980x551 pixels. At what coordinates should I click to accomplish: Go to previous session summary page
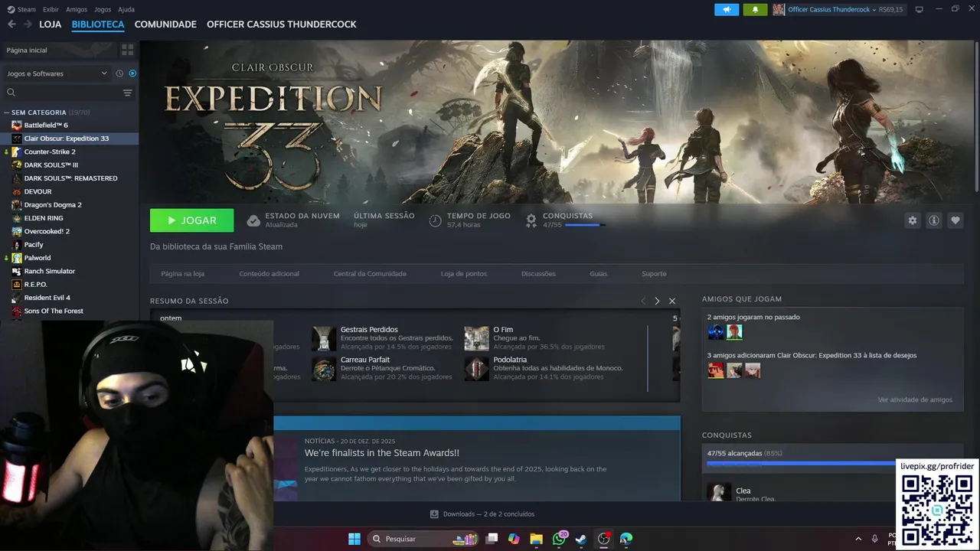pyautogui.click(x=643, y=301)
